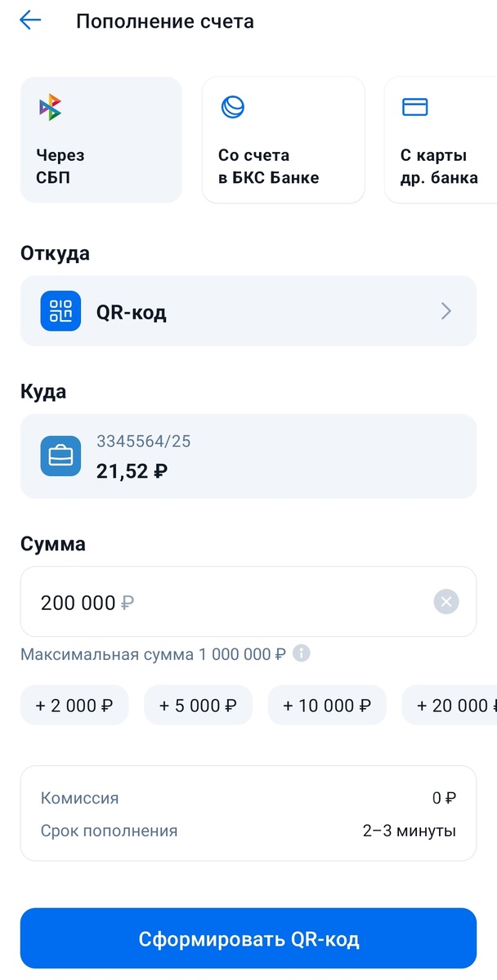This screenshot has width=497, height=980.
Task: Tap the back arrow at top left
Action: 29,20
